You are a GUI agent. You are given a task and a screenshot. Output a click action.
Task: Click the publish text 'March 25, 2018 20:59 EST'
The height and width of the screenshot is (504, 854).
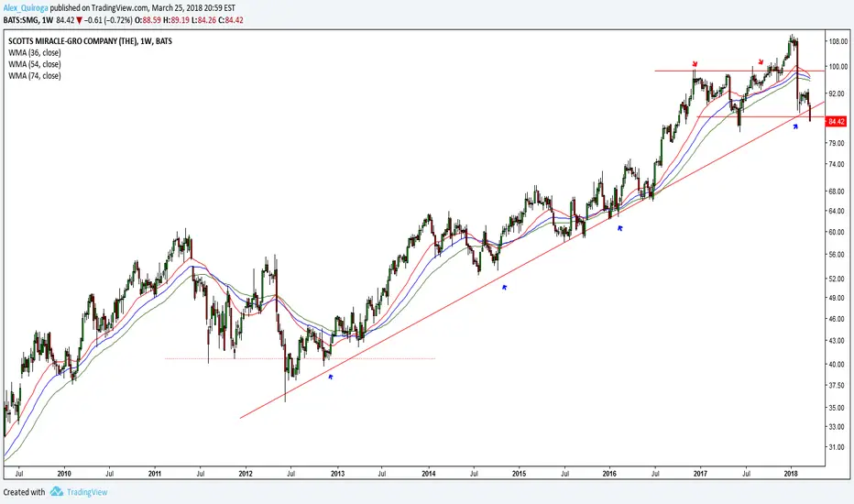(x=194, y=9)
